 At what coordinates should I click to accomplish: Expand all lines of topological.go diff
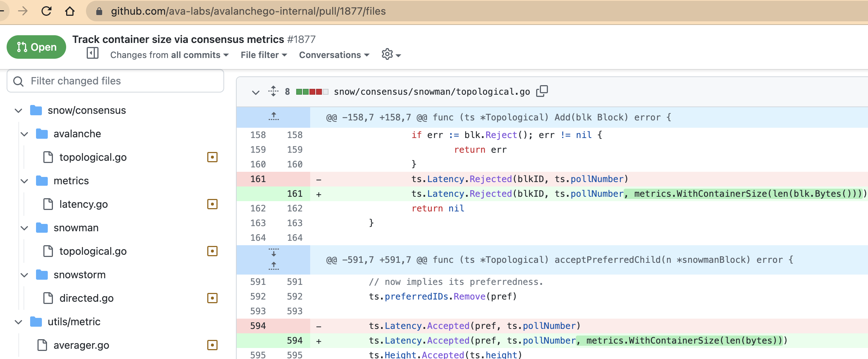pos(273,91)
